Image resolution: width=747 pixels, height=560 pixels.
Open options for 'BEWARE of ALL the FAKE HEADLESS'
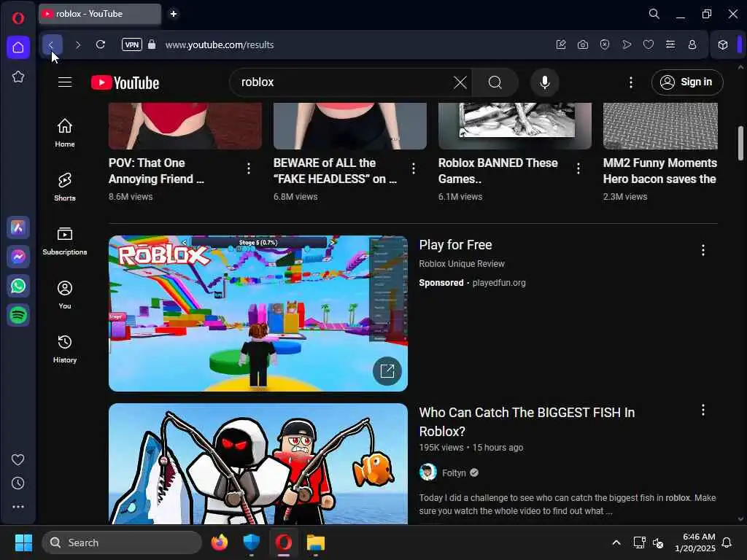(x=414, y=168)
